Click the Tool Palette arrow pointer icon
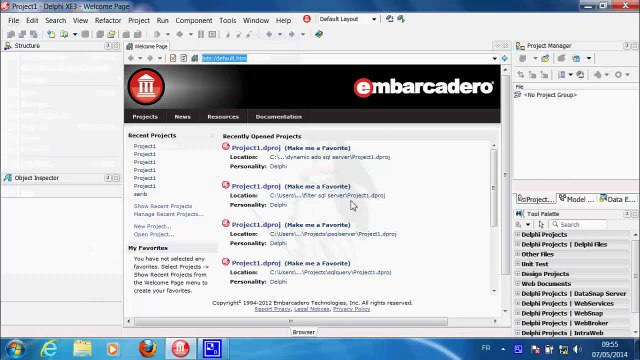The image size is (640, 360). [x=541, y=224]
